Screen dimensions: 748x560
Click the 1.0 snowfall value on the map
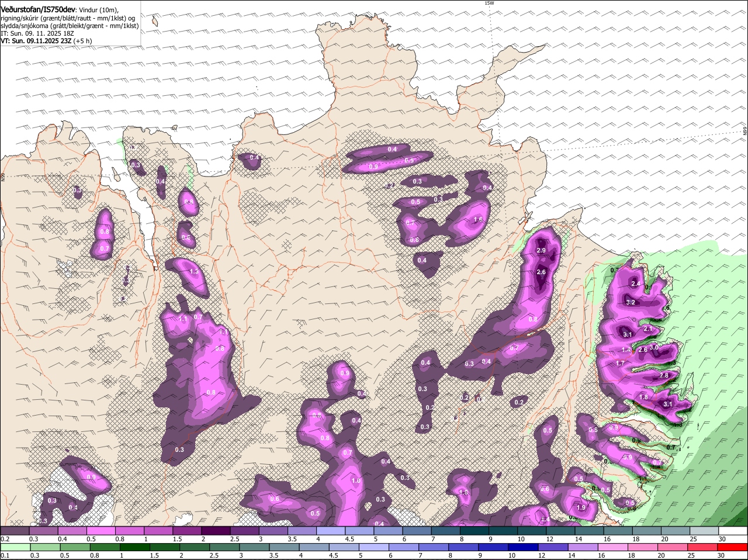click(356, 481)
